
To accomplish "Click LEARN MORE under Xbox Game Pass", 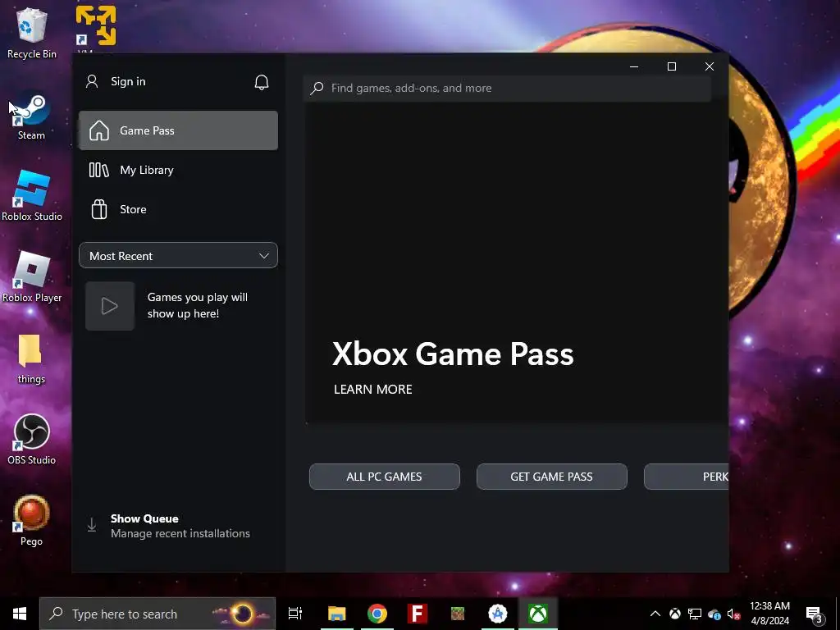I will point(373,390).
